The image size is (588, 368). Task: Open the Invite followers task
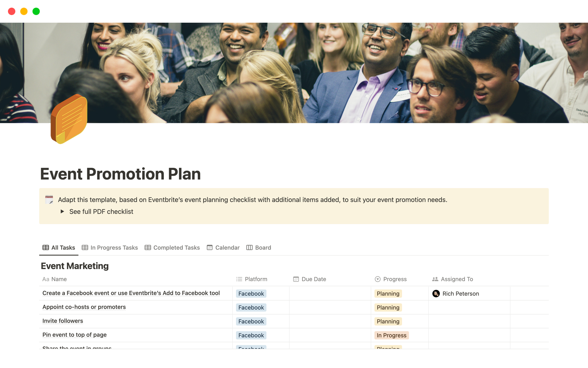pos(62,321)
